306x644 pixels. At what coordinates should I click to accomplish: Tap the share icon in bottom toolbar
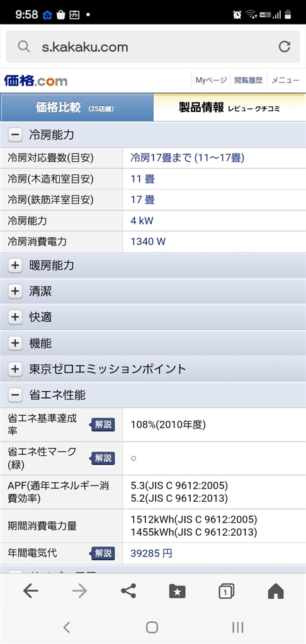[128, 591]
